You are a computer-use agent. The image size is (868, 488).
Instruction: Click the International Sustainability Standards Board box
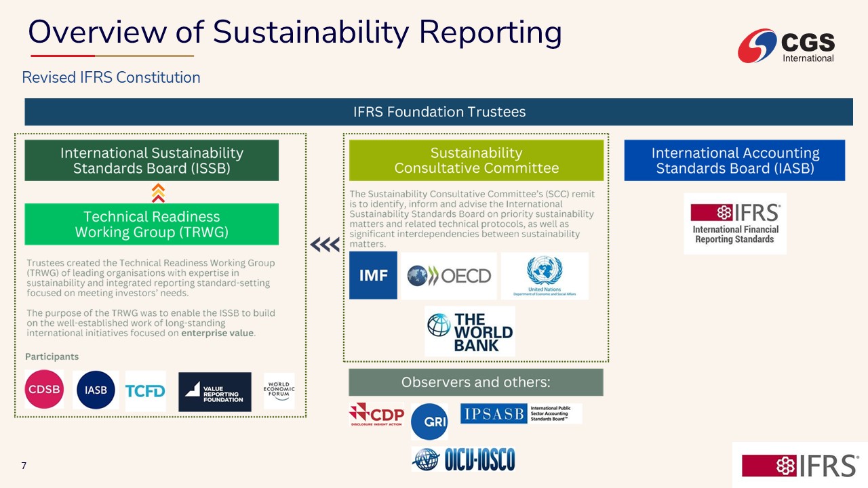[x=151, y=161]
